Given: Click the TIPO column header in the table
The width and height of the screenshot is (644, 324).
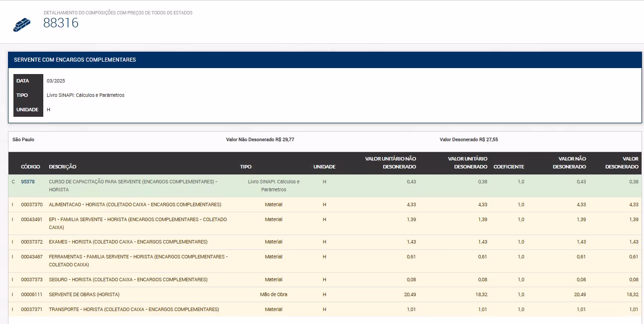Looking at the screenshot, I should 246,167.
